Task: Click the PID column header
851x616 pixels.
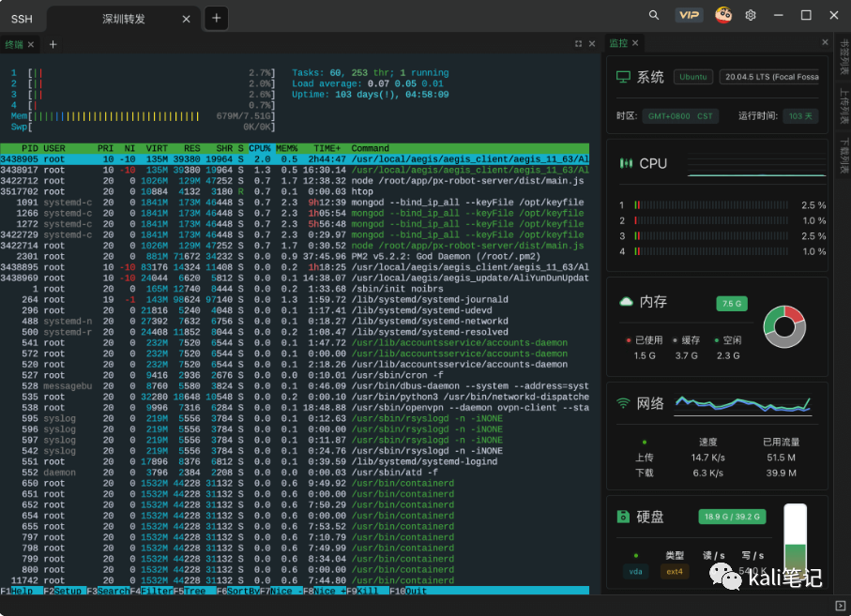Action: point(30,148)
